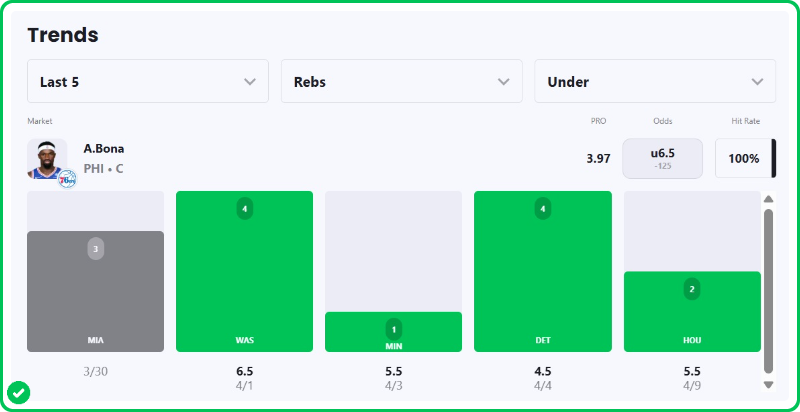Click the green checkmark icon
Viewport: 800px width, 412px height.
(18, 391)
